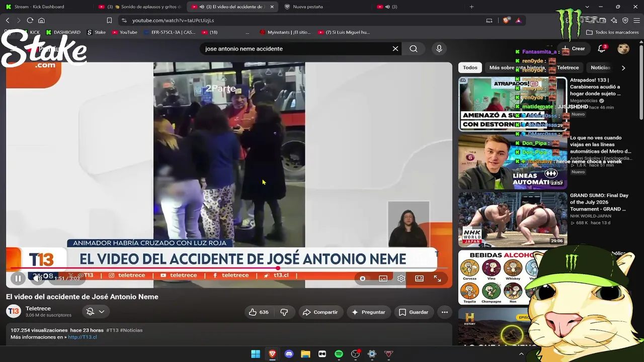Open a new browser tab
This screenshot has height=362, width=644.
click(471, 7)
